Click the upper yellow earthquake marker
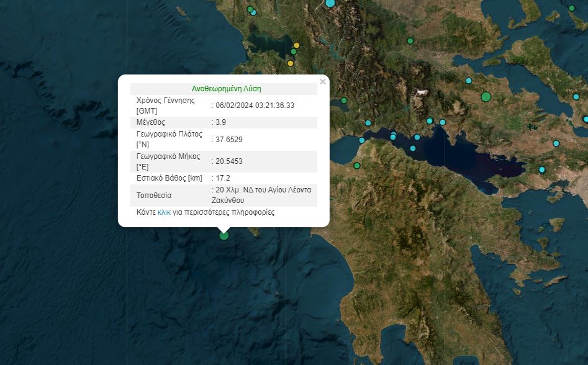588x365 pixels. tap(297, 45)
